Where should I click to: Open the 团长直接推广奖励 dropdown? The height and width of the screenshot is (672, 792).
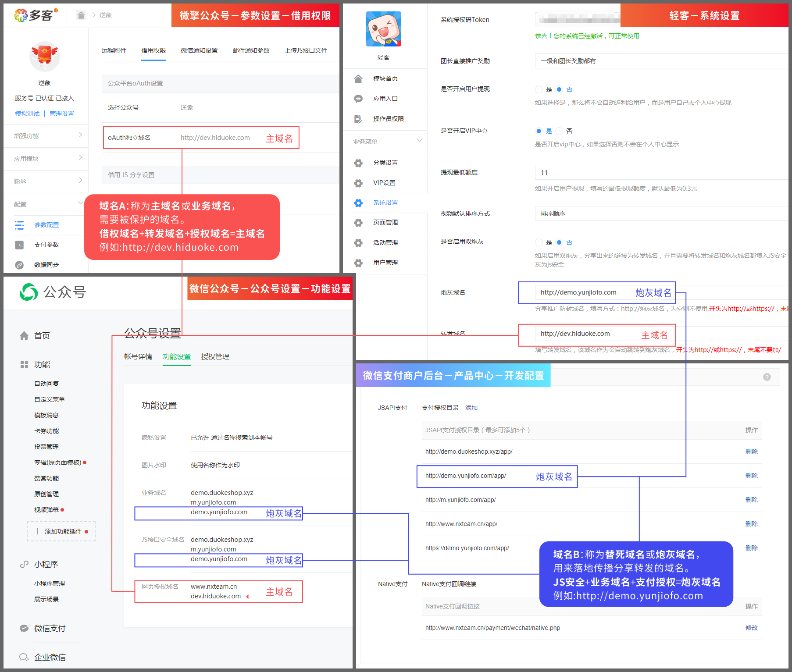661,61
